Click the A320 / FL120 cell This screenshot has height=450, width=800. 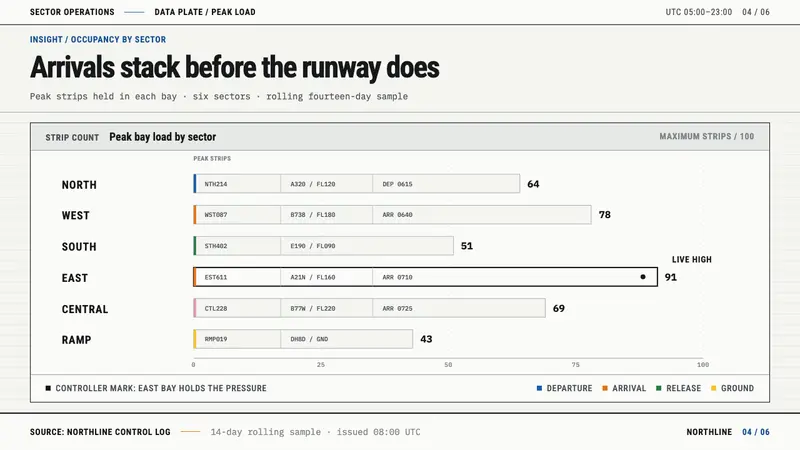click(327, 184)
